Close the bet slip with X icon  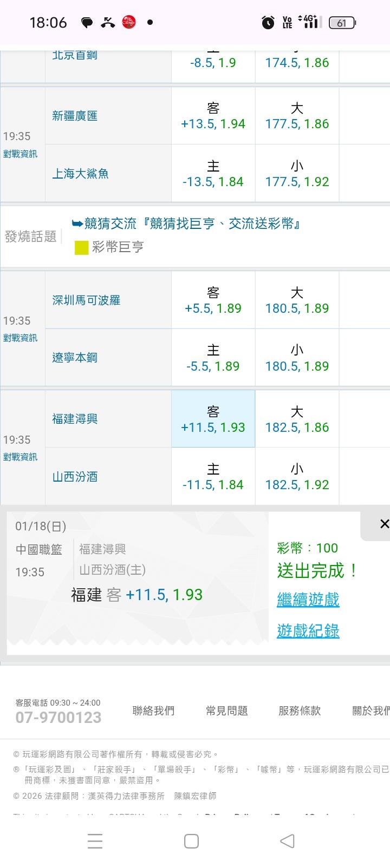[x=384, y=524]
